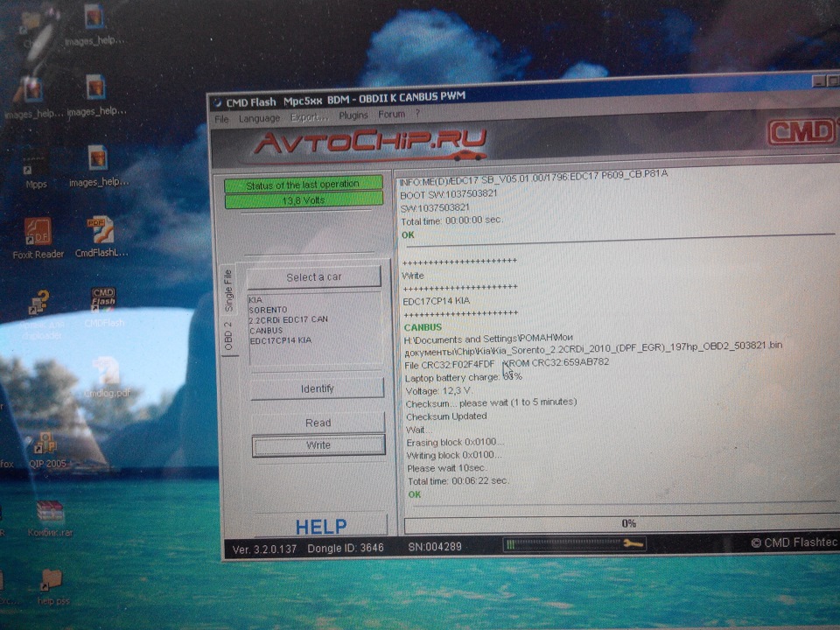
Task: Click the Please wait 10sec. line
Action: pyautogui.click(x=447, y=468)
